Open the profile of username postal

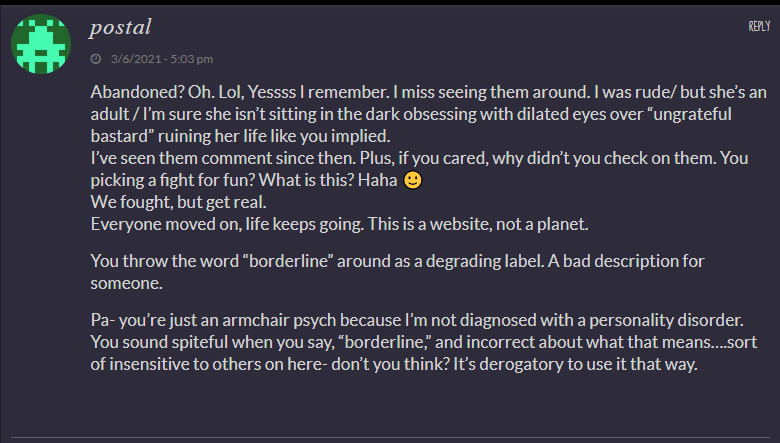120,27
